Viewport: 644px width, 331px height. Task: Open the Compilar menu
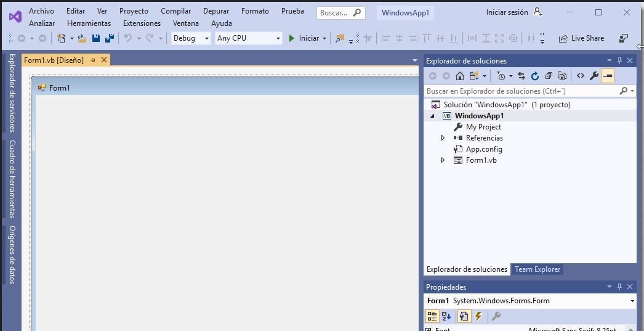tap(176, 11)
